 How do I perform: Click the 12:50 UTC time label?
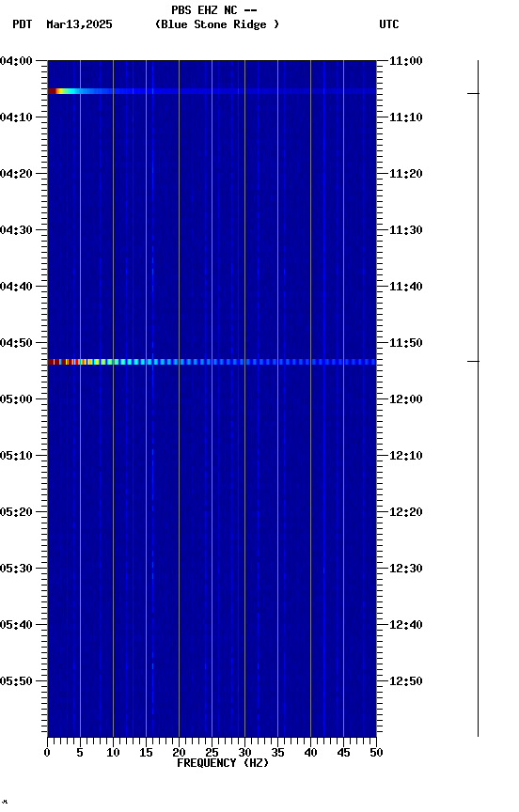[x=406, y=681]
